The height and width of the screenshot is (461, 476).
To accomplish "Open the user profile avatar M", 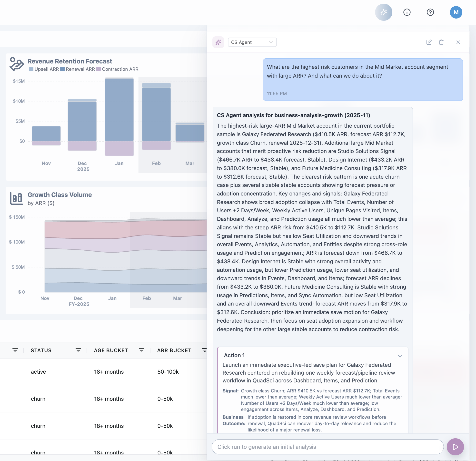I will click(x=456, y=12).
